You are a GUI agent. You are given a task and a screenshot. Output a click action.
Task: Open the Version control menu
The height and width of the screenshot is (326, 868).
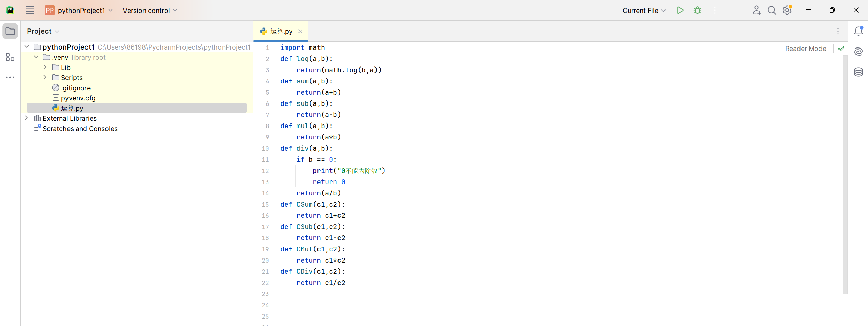coord(150,10)
